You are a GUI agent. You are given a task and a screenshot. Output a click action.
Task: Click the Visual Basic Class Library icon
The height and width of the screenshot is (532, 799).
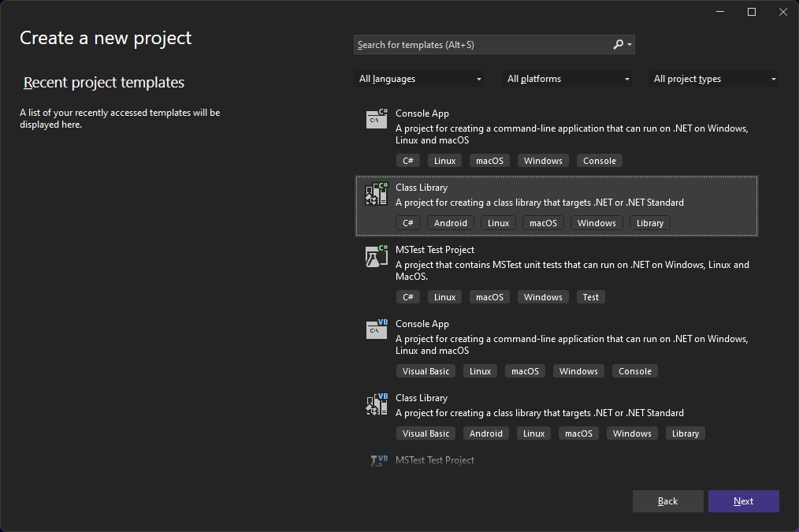tap(377, 404)
